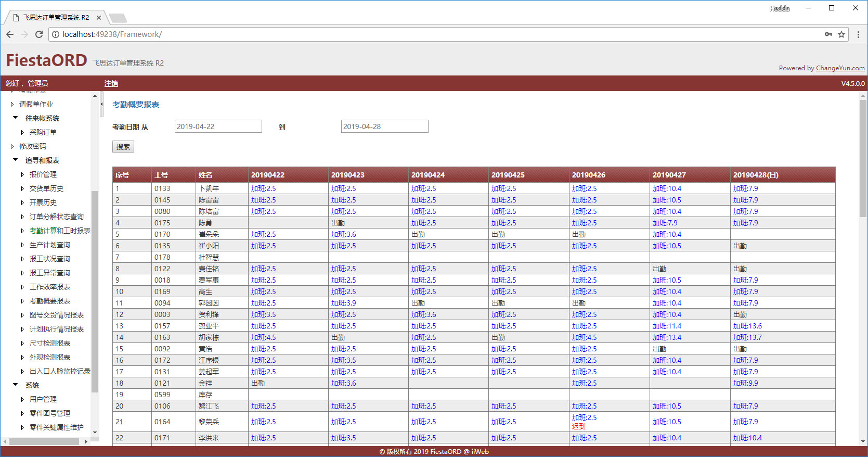The width and height of the screenshot is (868, 457).
Task: Expand the 修改密码 node arrow
Action: (x=12, y=146)
